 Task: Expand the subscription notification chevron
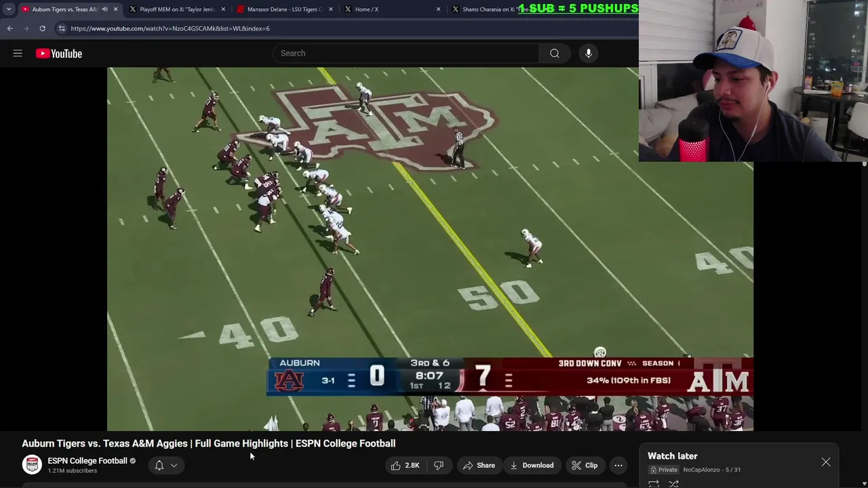[174, 466]
